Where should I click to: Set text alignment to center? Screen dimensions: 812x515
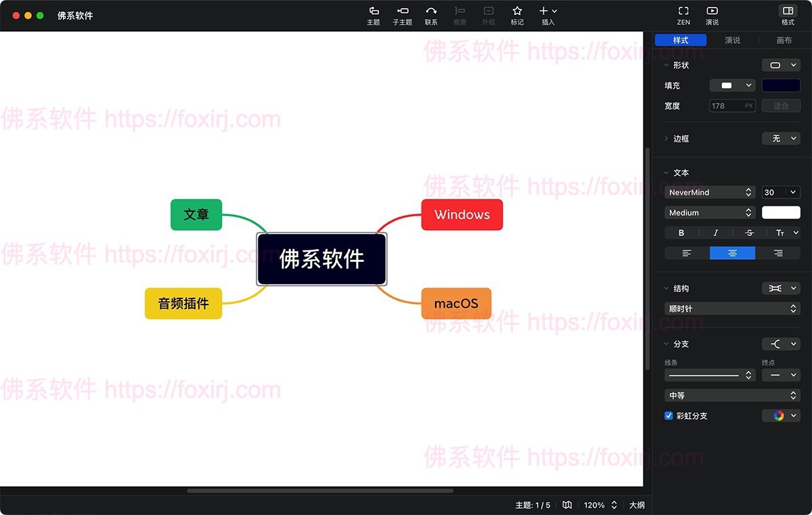pos(732,253)
